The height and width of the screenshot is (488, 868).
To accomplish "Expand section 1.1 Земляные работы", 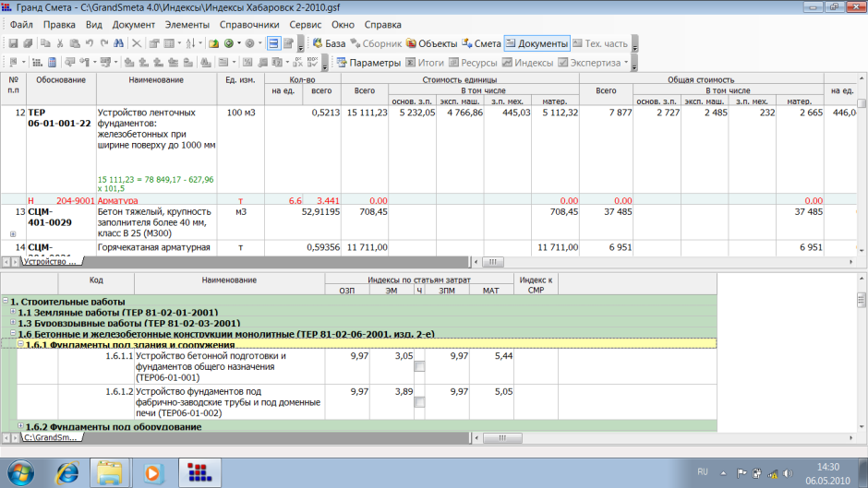I will click(13, 312).
